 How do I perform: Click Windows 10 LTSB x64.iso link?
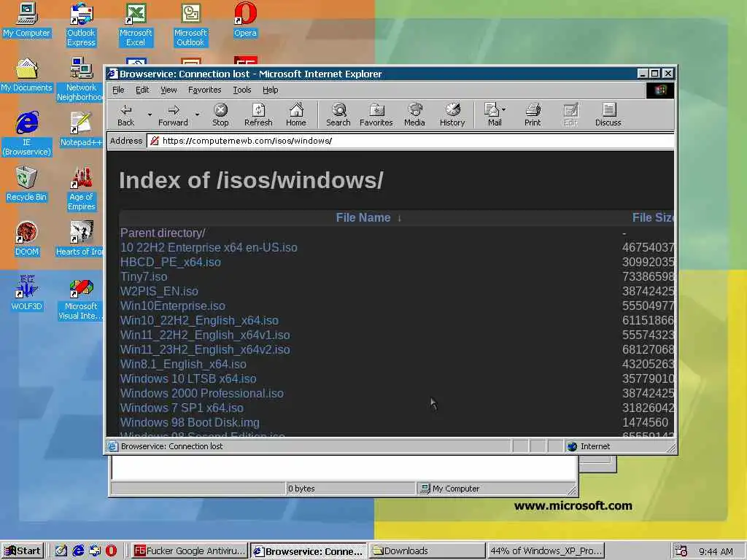coord(188,379)
